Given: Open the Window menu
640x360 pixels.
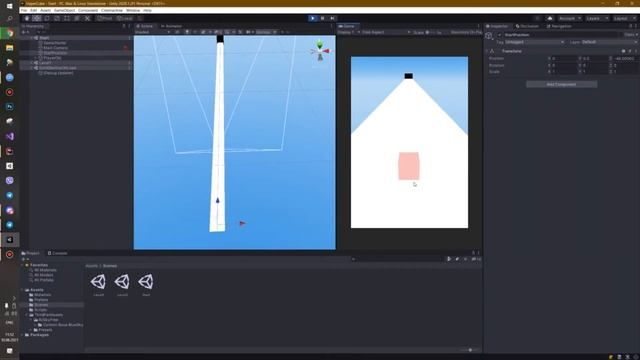Looking at the screenshot, I should (x=133, y=10).
